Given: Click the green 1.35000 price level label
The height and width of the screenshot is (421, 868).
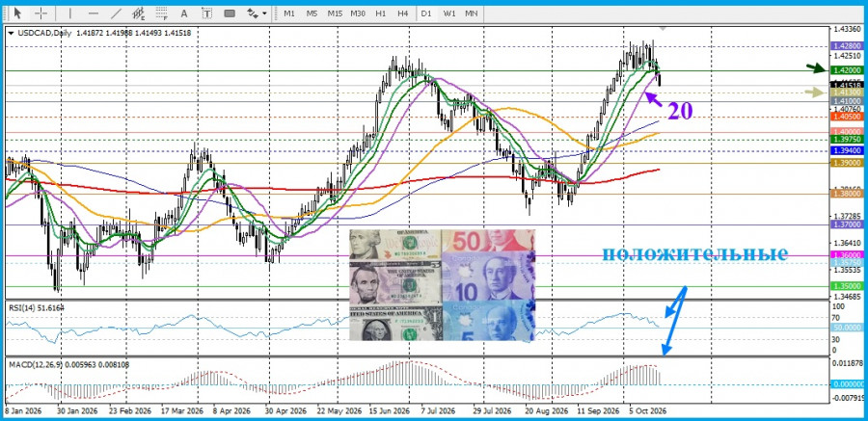Looking at the screenshot, I should tap(847, 286).
